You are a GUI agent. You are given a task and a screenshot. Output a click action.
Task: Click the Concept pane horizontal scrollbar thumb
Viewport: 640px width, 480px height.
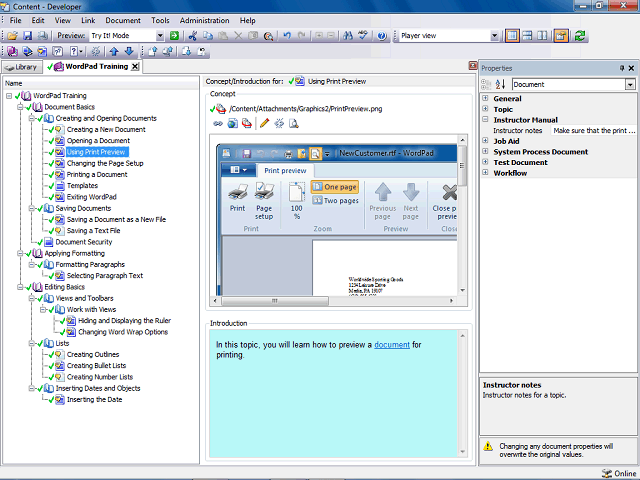click(x=275, y=301)
